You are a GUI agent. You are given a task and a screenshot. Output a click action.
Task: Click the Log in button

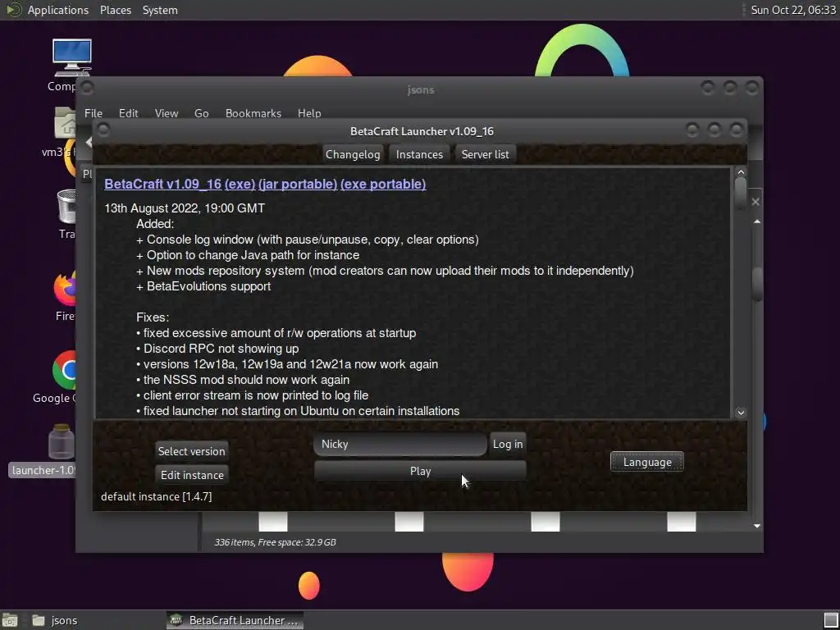tap(508, 444)
